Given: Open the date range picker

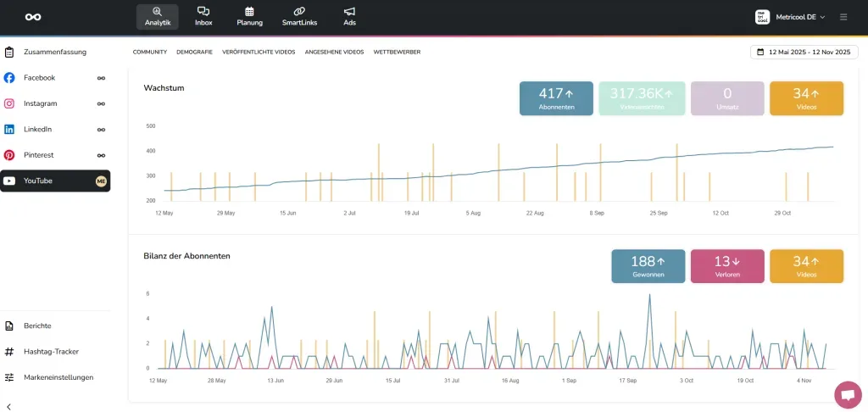Looking at the screenshot, I should pyautogui.click(x=804, y=52).
